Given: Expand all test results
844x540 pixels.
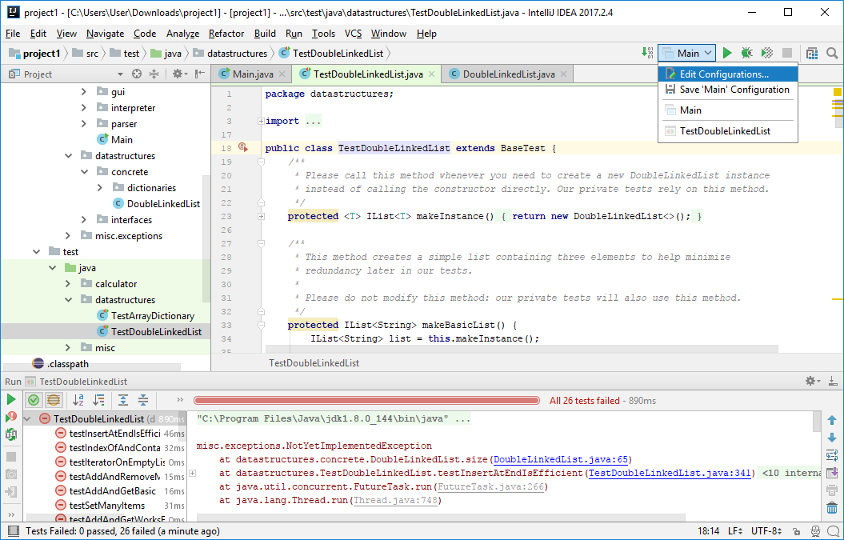Looking at the screenshot, I should (123, 399).
